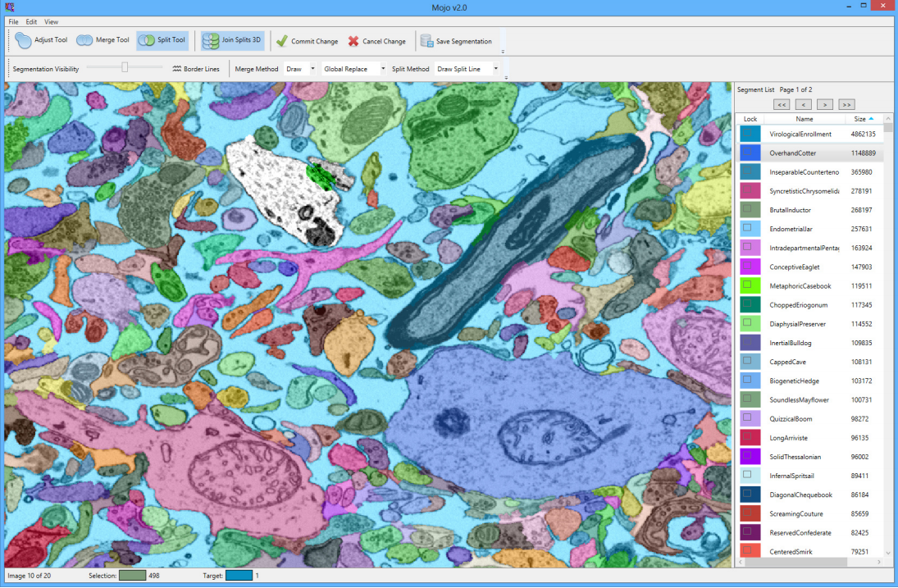Select the ReservedConfederate segment name
898x588 pixels.
(x=800, y=532)
